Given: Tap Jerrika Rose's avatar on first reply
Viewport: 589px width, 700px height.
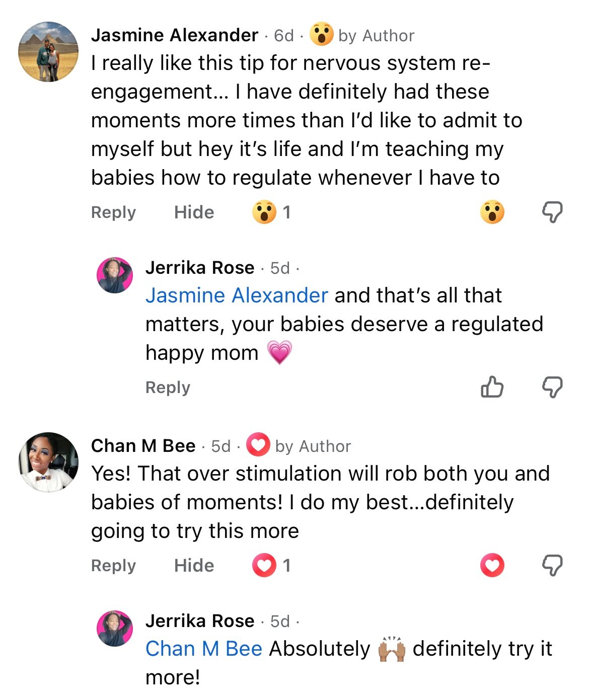Looking at the screenshot, I should pyautogui.click(x=115, y=275).
